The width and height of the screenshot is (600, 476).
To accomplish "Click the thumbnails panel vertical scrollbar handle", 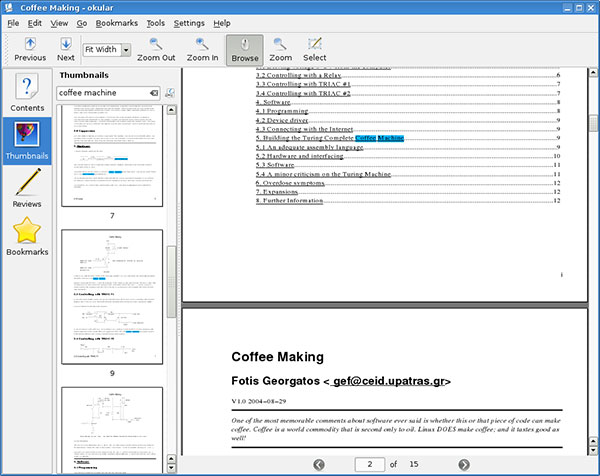I will tap(171, 282).
